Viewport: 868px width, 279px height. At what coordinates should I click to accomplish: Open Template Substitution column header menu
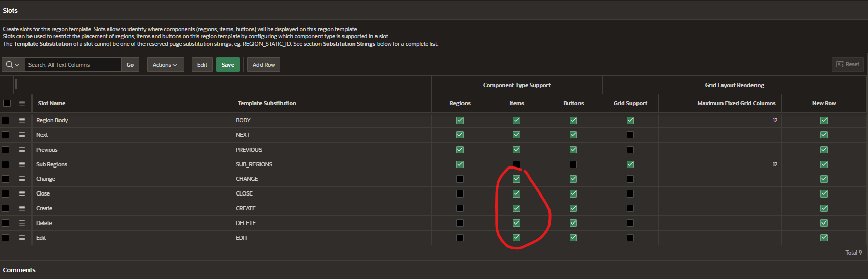pos(267,103)
